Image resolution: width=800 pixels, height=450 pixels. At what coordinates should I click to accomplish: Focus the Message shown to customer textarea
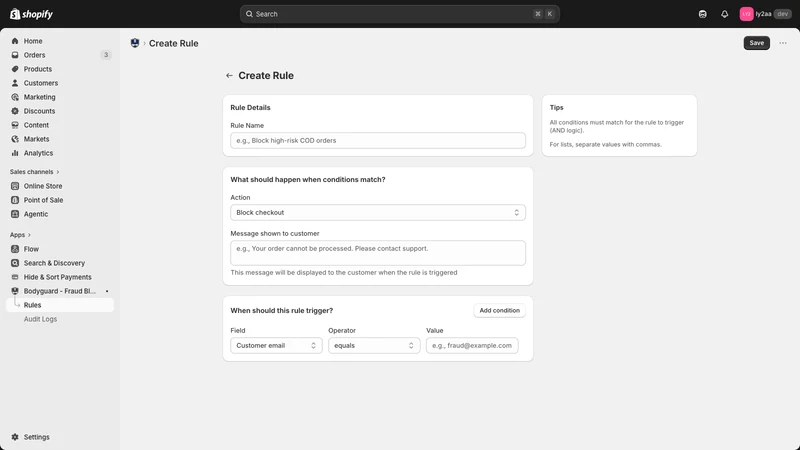[378, 253]
